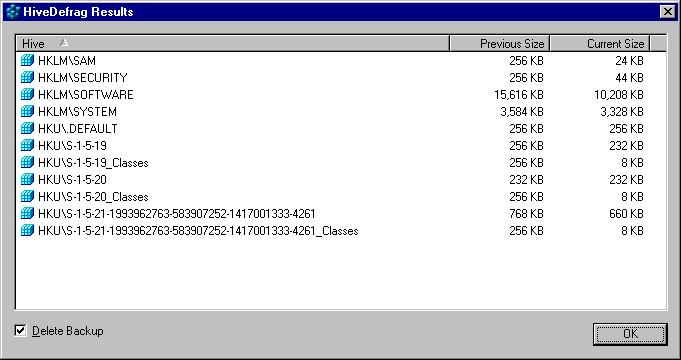Close the HiveDefrag Results dialog
The image size is (681, 360).
pos(667,12)
